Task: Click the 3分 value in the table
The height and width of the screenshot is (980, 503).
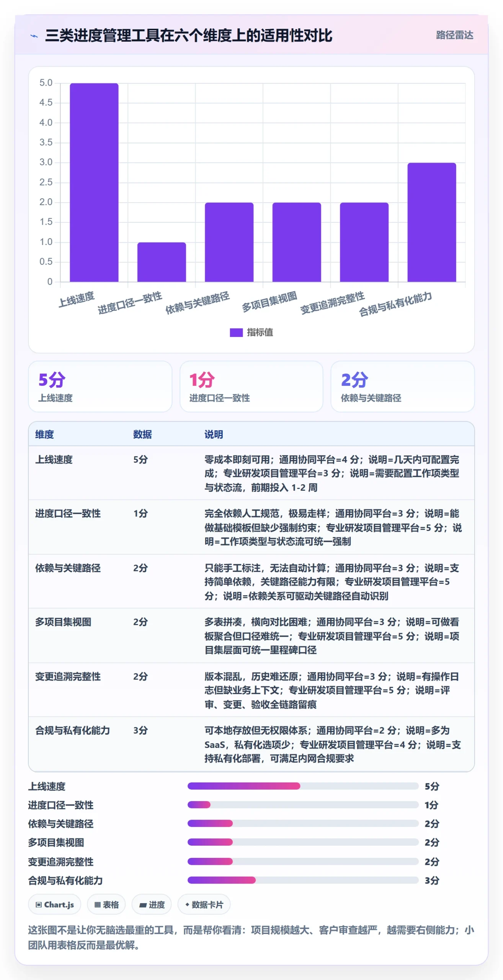Action: (140, 730)
